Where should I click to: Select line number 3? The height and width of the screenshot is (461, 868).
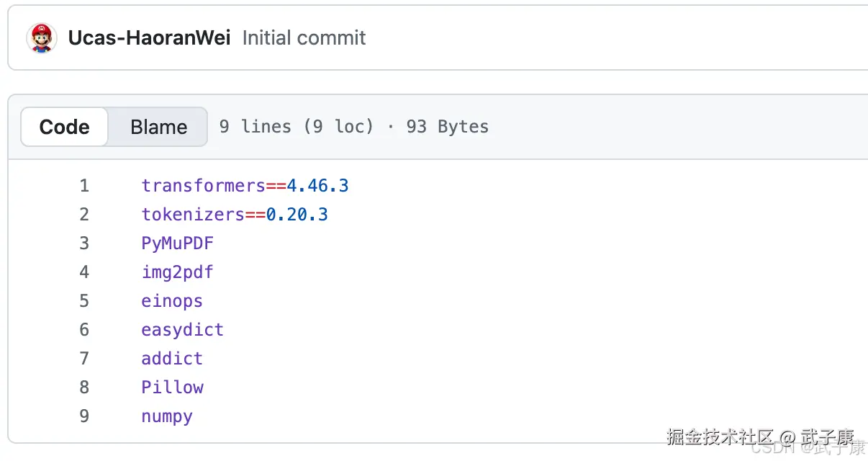click(84, 243)
